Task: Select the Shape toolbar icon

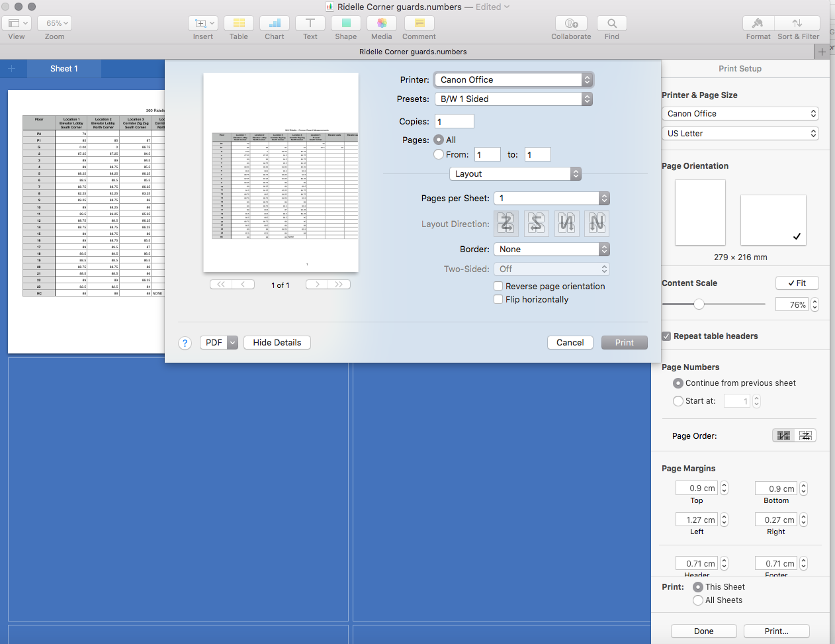Action: click(345, 23)
